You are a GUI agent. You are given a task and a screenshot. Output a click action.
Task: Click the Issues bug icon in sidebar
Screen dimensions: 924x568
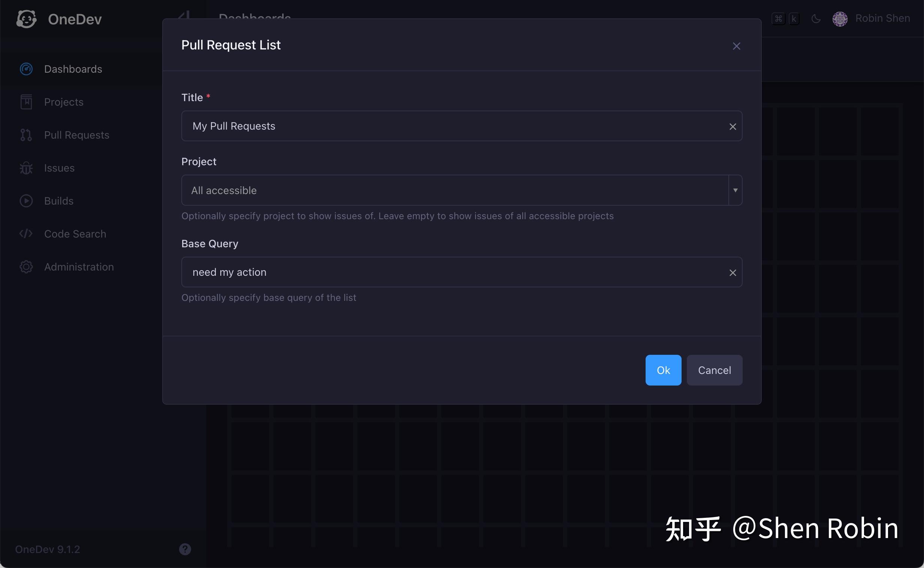pyautogui.click(x=26, y=168)
